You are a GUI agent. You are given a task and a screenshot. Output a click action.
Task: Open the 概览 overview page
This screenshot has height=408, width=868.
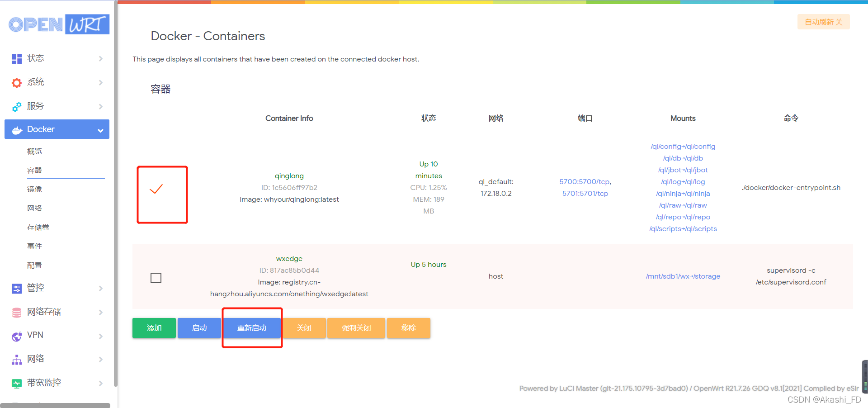tap(34, 151)
